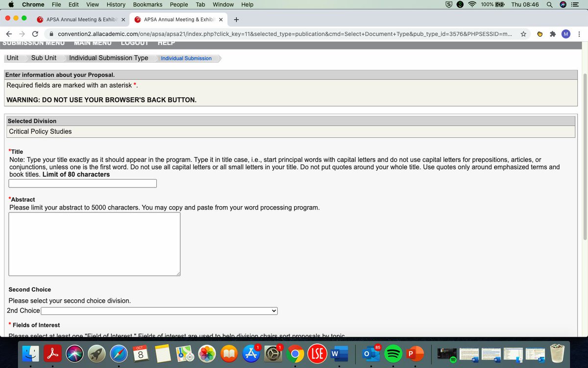Open the File menu
588x368 pixels.
56,4
